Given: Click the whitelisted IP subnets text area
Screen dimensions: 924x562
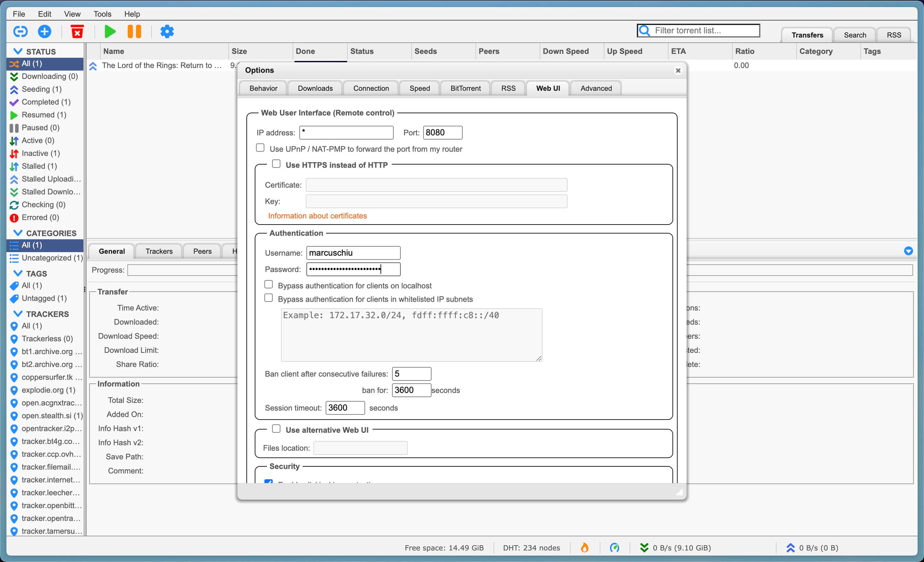Looking at the screenshot, I should (411, 335).
